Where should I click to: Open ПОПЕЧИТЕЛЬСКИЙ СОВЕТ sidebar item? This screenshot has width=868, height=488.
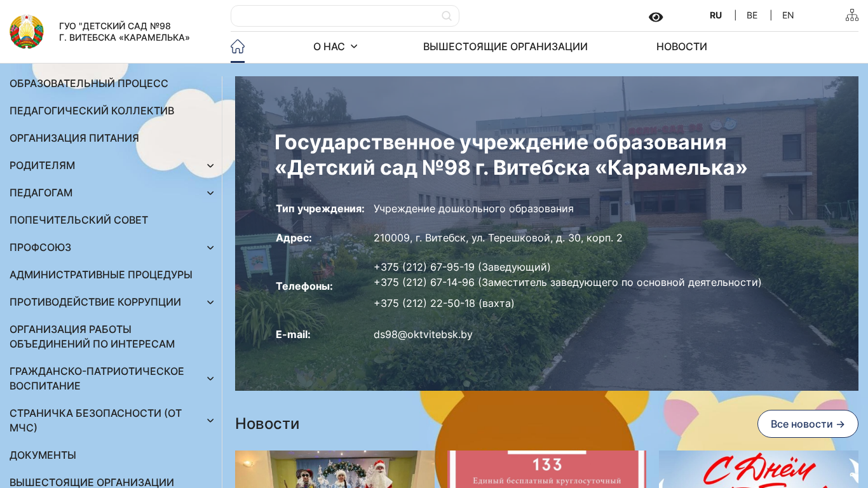79,220
